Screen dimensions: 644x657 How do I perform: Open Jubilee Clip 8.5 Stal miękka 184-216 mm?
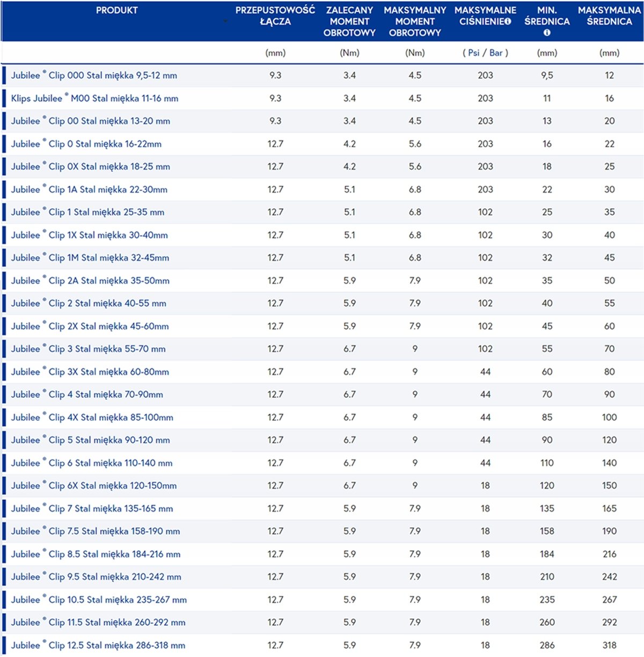(x=96, y=554)
